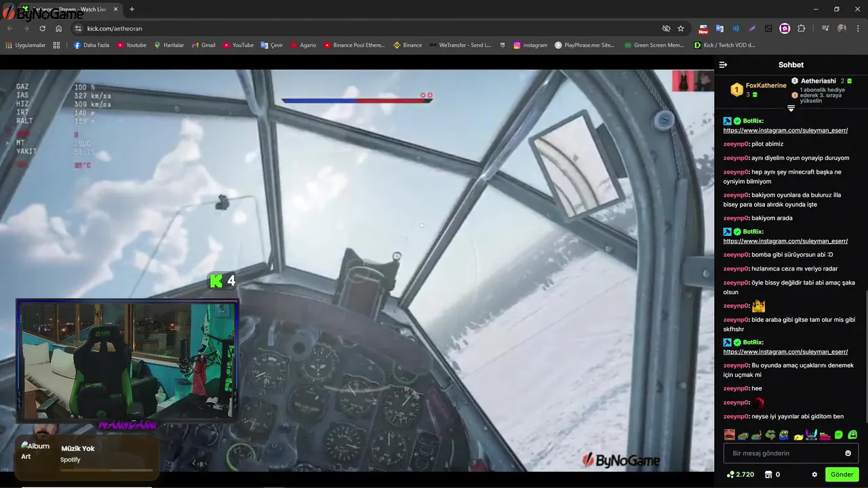Open the red "New" extension icon

(x=703, y=28)
